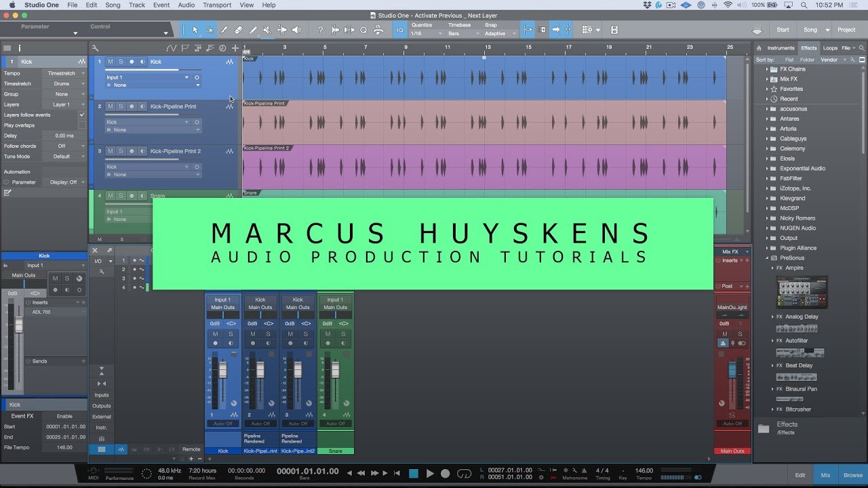Solo the Kick track

click(x=121, y=62)
